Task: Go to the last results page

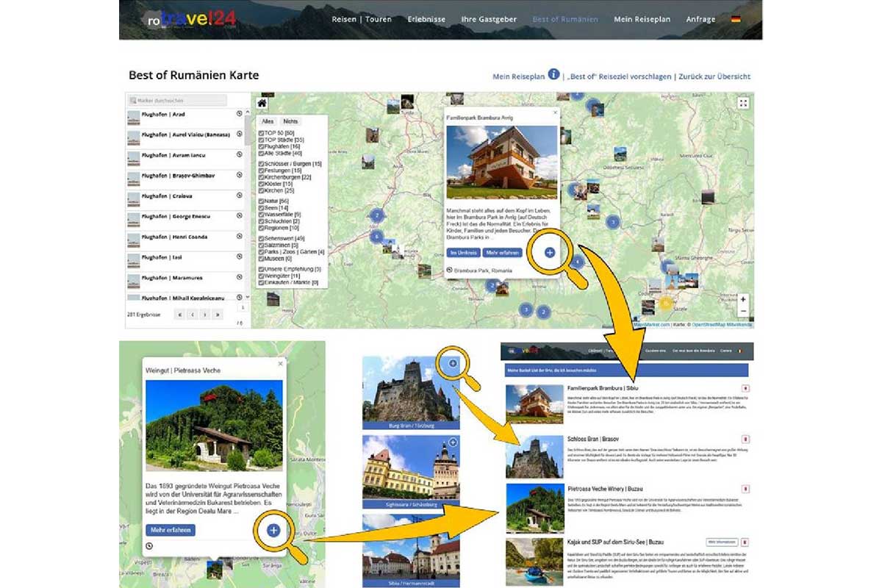Action: coord(217,315)
